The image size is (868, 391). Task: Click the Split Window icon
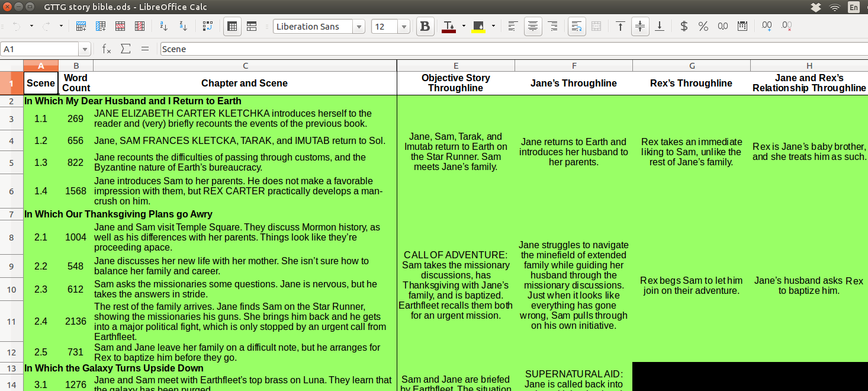tap(252, 27)
